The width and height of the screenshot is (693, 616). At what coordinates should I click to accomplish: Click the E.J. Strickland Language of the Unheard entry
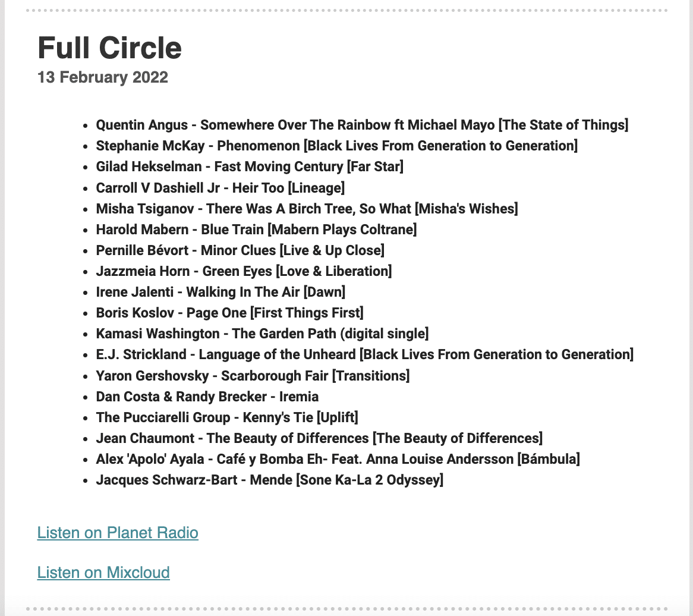(x=364, y=354)
